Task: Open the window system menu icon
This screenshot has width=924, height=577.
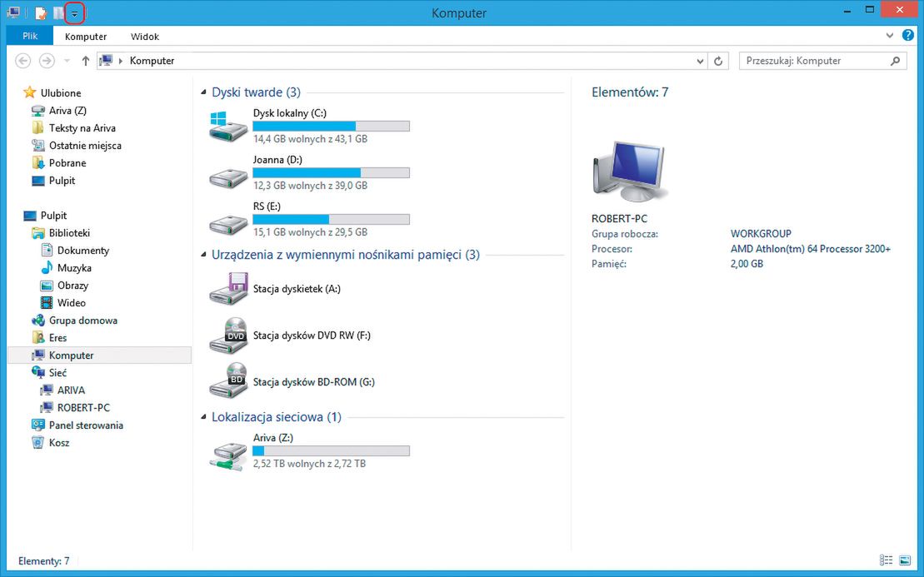Action: (14, 12)
